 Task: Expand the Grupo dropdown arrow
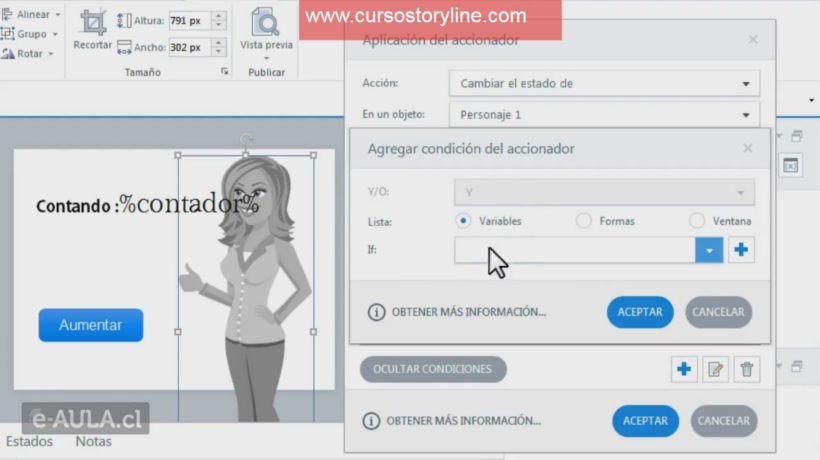coord(54,34)
